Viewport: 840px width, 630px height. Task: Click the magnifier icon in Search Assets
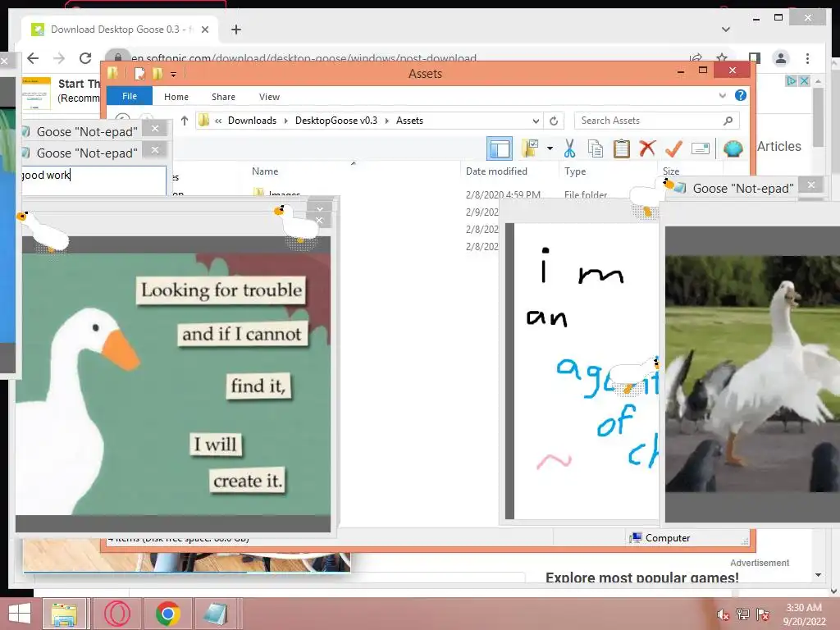pos(728,121)
